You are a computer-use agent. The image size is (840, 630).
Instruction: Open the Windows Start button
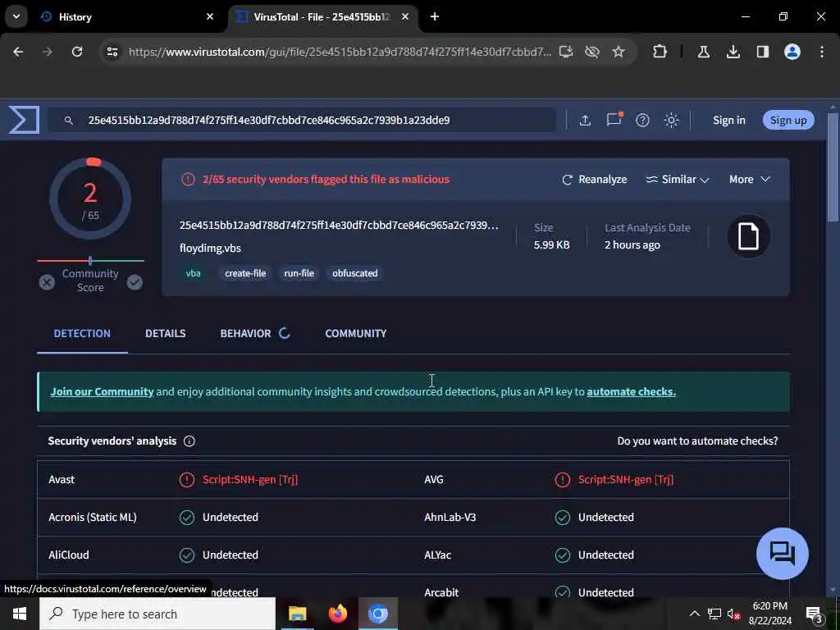[x=20, y=614]
